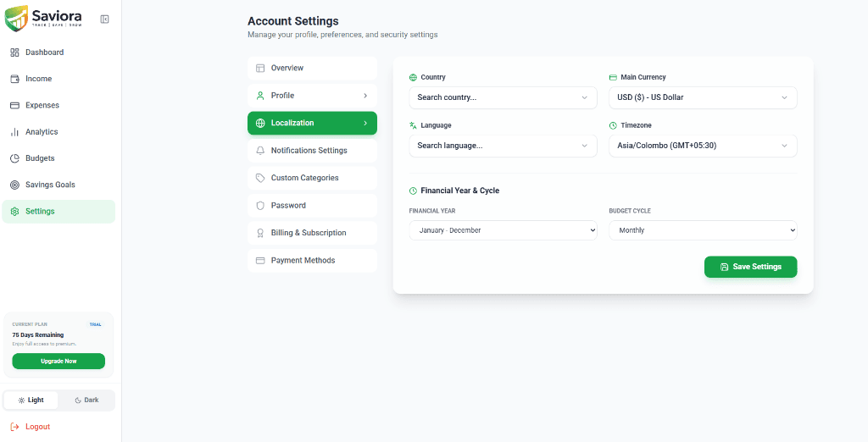The height and width of the screenshot is (442, 868).
Task: Click the translate icon beside Language
Action: (413, 125)
